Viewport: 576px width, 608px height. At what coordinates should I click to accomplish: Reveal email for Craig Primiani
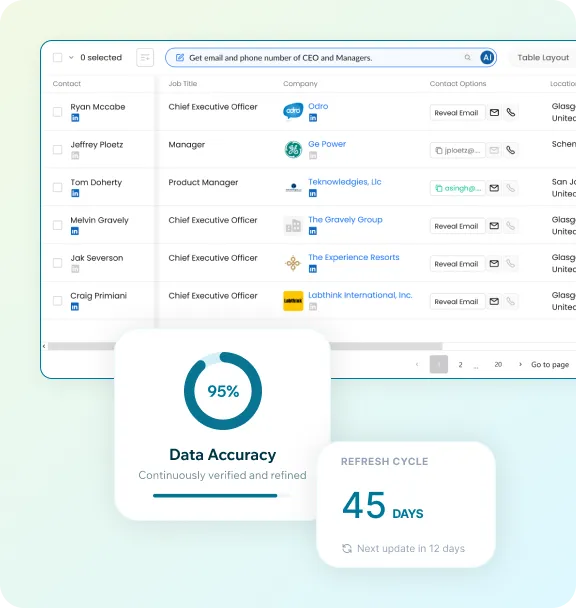[x=457, y=302]
